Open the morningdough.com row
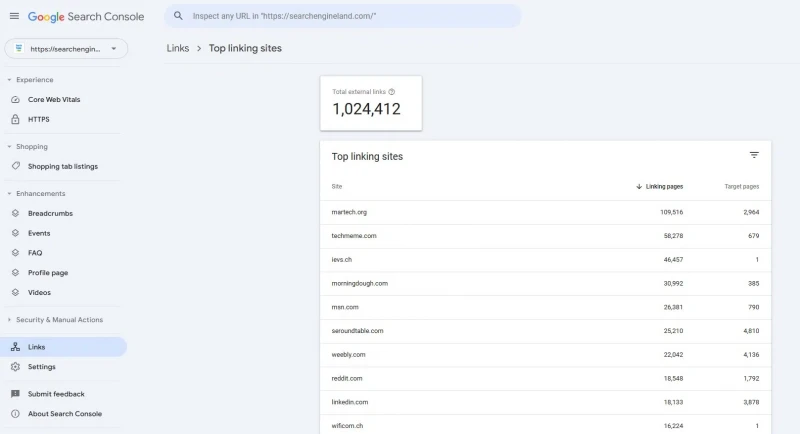This screenshot has height=434, width=800. tap(545, 284)
